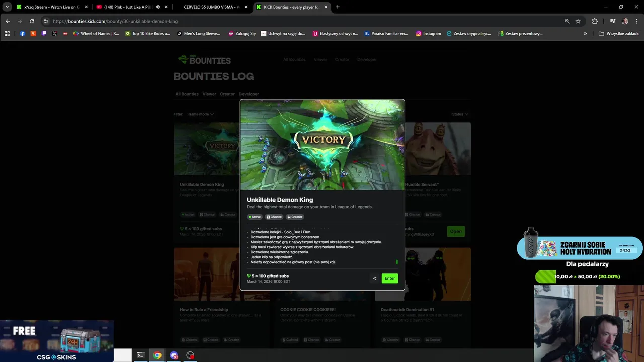
Task: Reload the current page
Action: coord(32,21)
